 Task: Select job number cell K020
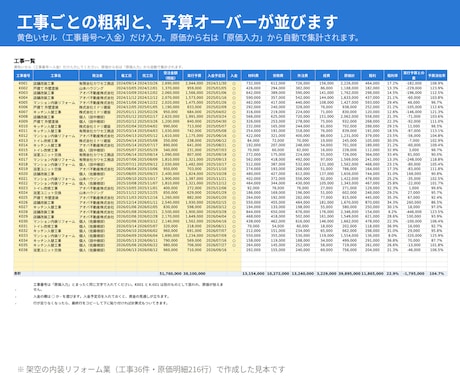[23, 174]
